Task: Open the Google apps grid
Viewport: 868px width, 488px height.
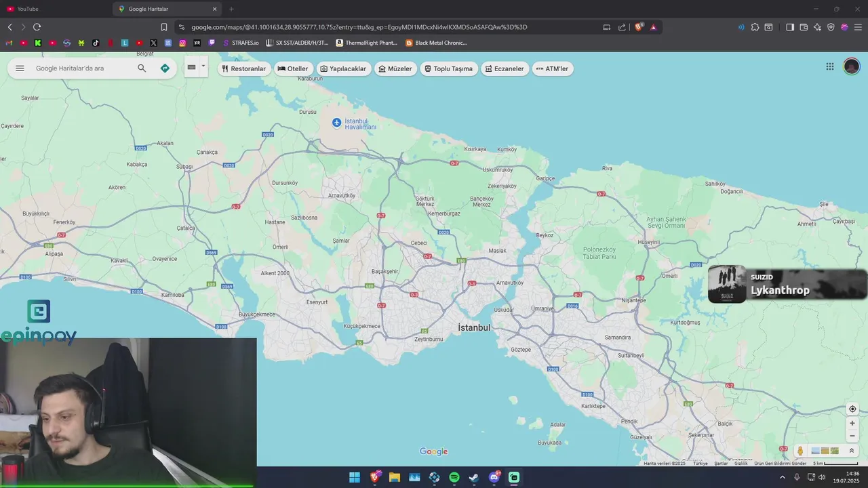Action: (830, 66)
